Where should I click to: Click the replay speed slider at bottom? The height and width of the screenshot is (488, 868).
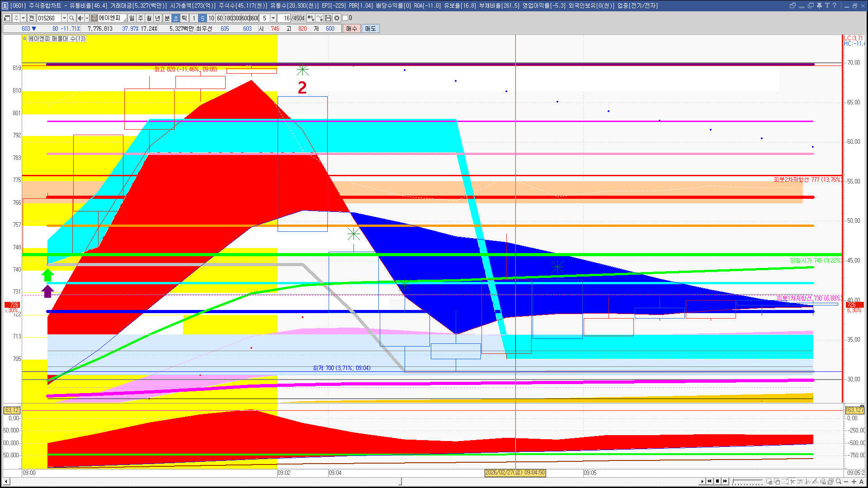click(747, 481)
